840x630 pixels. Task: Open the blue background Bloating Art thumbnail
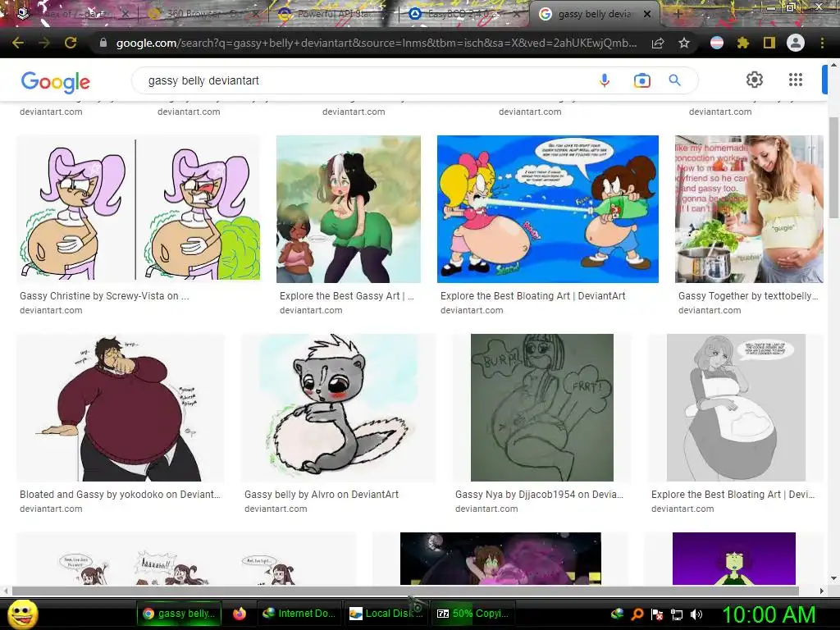tap(547, 209)
